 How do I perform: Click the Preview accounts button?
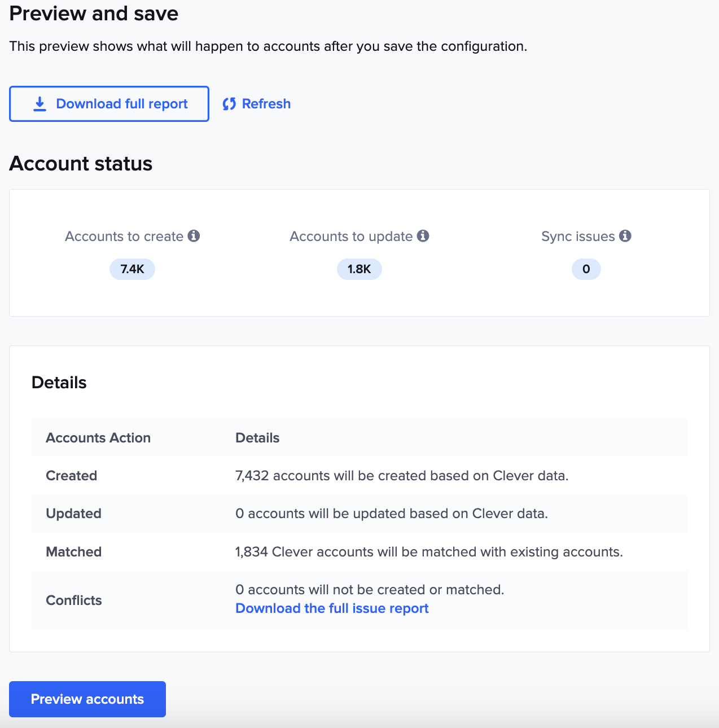[x=87, y=699]
